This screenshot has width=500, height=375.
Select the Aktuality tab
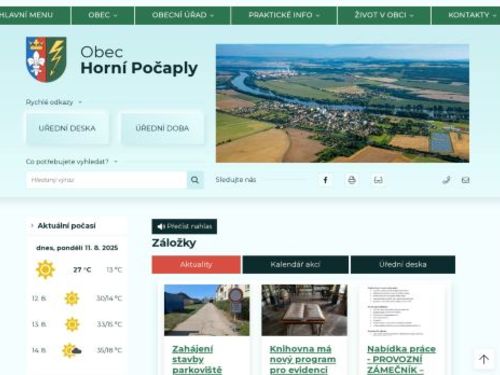196,265
